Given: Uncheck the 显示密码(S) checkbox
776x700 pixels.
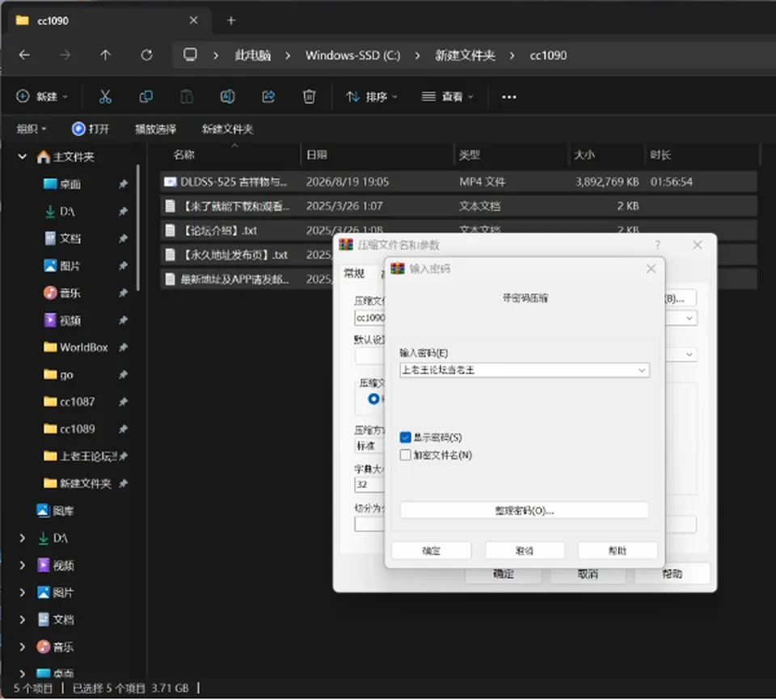Looking at the screenshot, I should [405, 437].
